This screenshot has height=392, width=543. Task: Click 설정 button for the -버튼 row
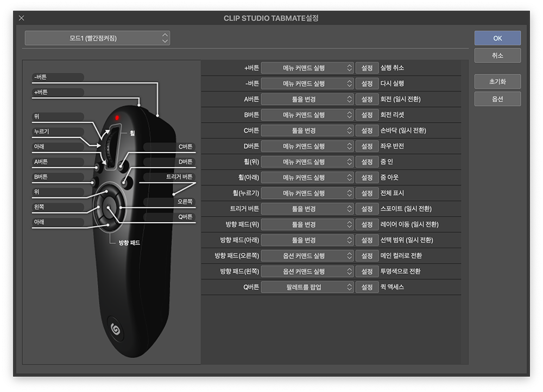click(367, 84)
